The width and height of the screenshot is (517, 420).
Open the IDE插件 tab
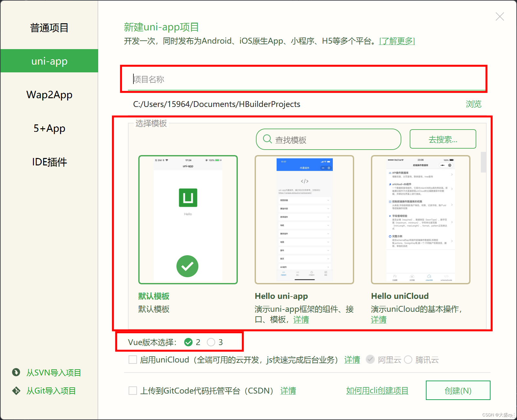49,162
